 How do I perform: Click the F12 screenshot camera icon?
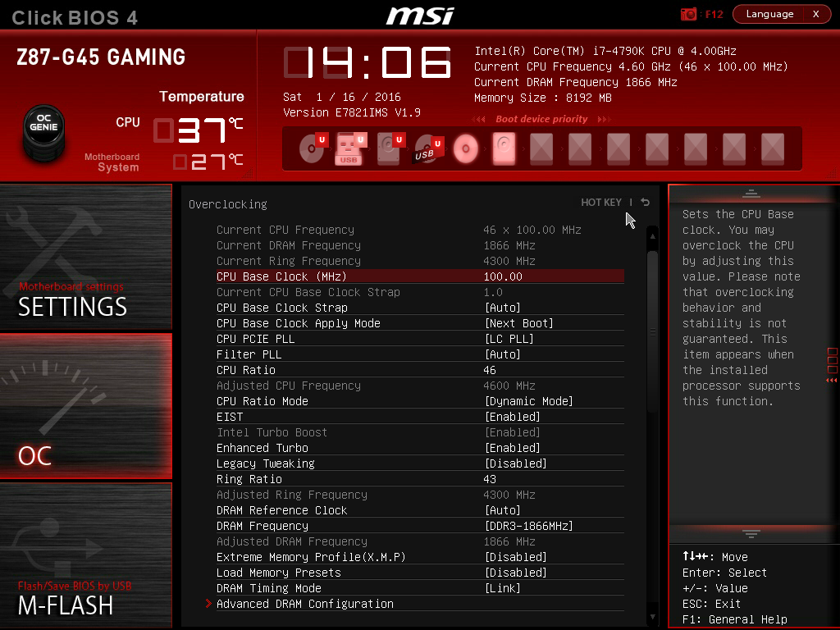(688, 14)
